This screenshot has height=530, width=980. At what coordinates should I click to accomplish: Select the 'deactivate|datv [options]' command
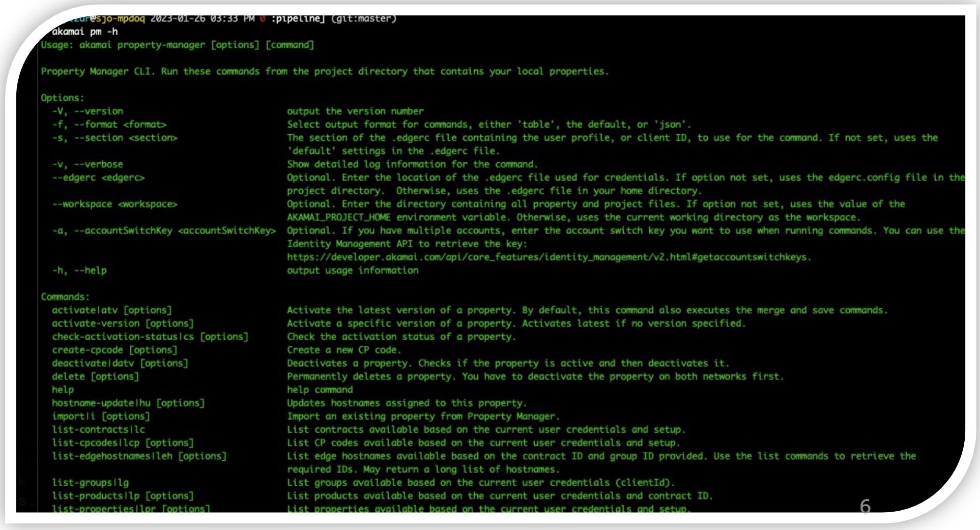[x=120, y=363]
